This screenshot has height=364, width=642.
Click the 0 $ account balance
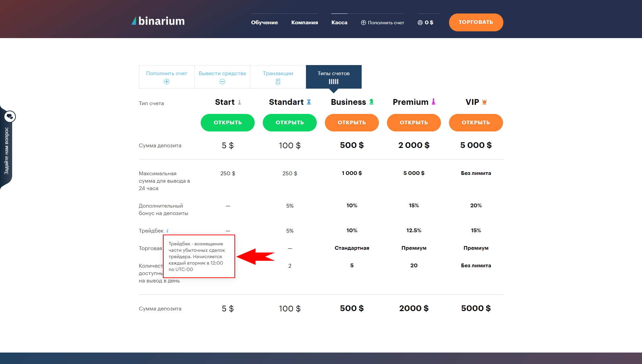pyautogui.click(x=426, y=23)
